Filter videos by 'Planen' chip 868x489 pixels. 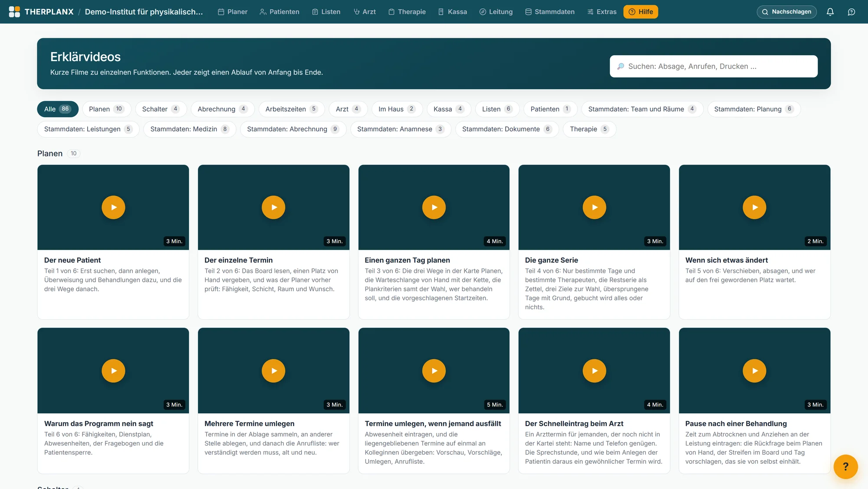[107, 109]
